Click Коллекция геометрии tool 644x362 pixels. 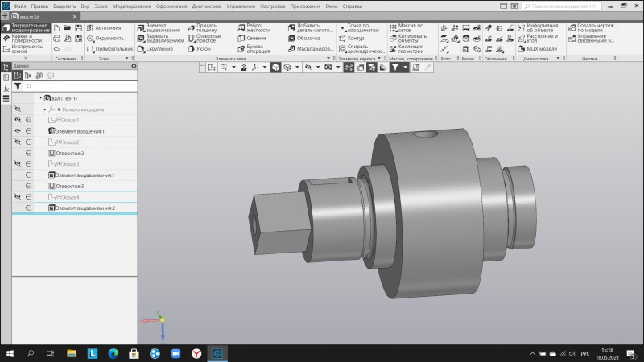coord(407,49)
